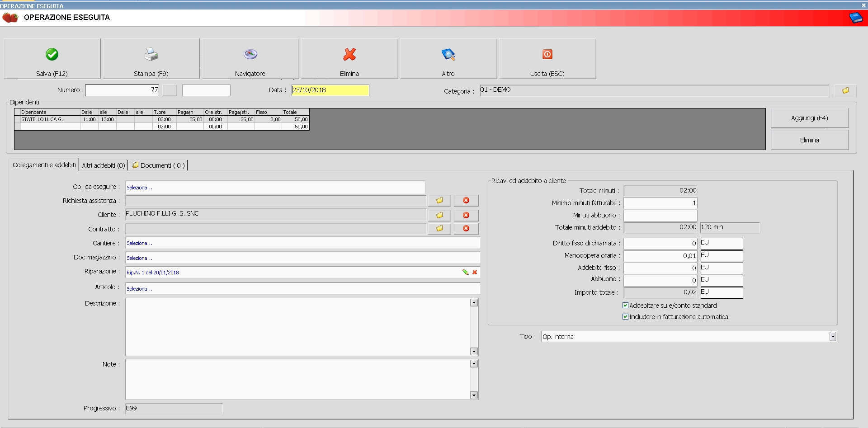Screen dimensions: 868x428
Task: Toggle Addebitare su e/conto standard checkbox
Action: point(625,306)
